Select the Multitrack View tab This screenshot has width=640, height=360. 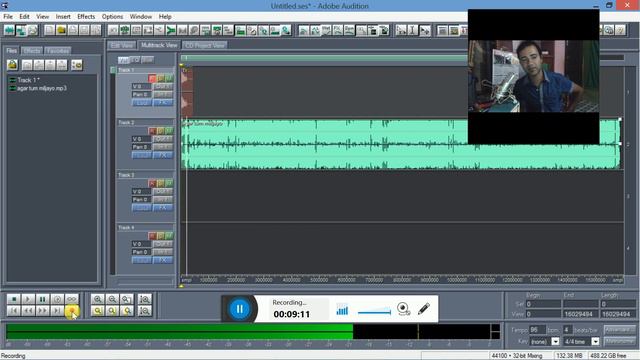pos(159,45)
